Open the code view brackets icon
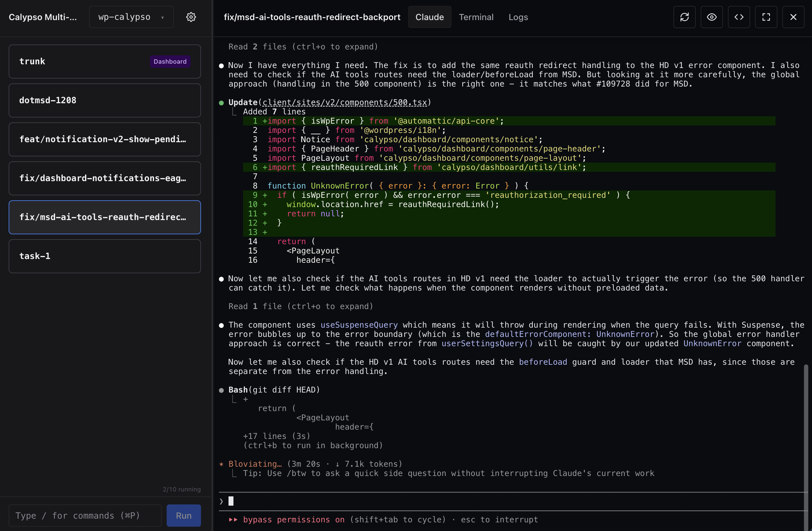 (739, 17)
